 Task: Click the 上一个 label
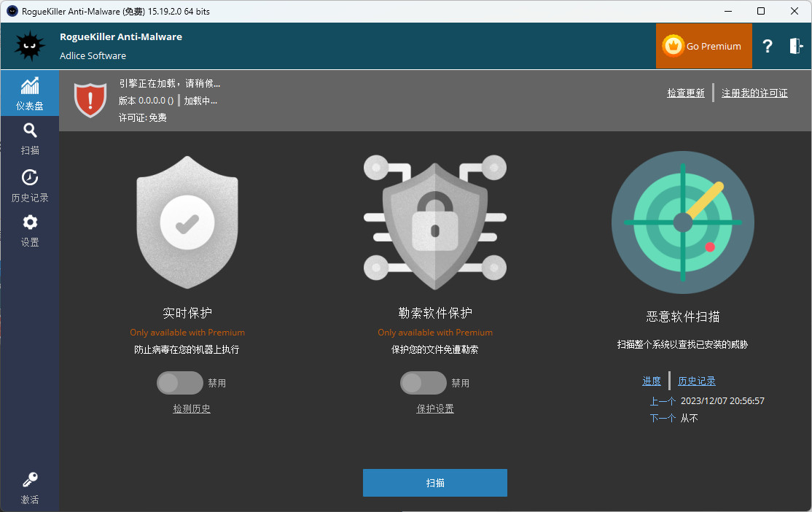coord(663,401)
